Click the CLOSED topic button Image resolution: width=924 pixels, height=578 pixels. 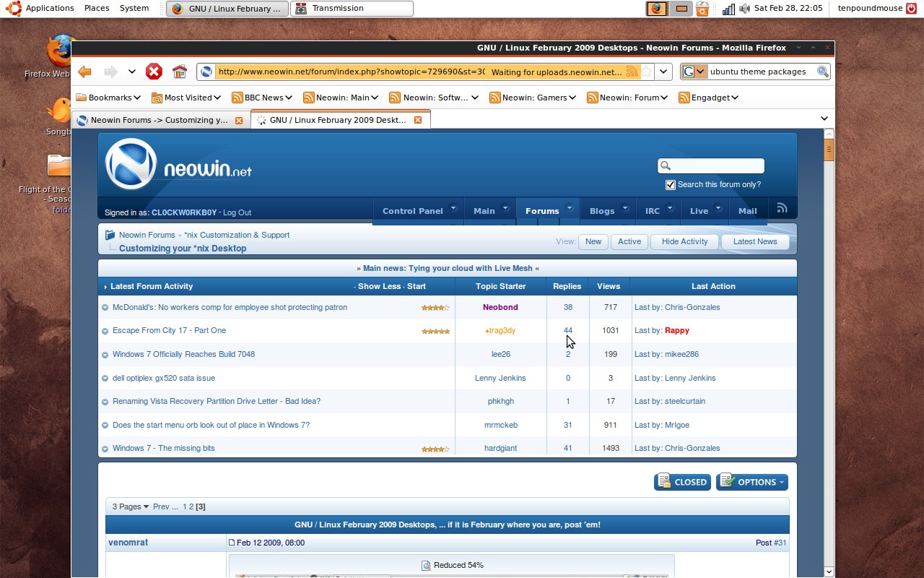coord(682,482)
